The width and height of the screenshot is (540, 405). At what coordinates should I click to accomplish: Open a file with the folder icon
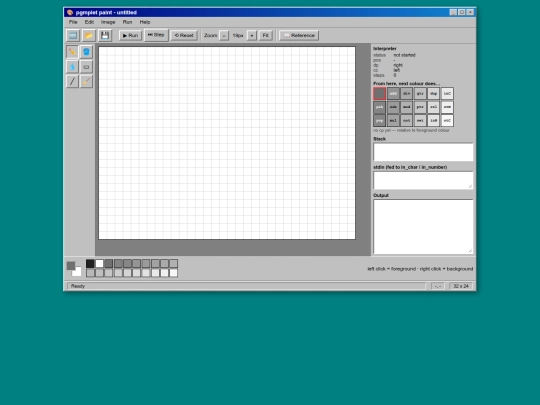(89, 35)
